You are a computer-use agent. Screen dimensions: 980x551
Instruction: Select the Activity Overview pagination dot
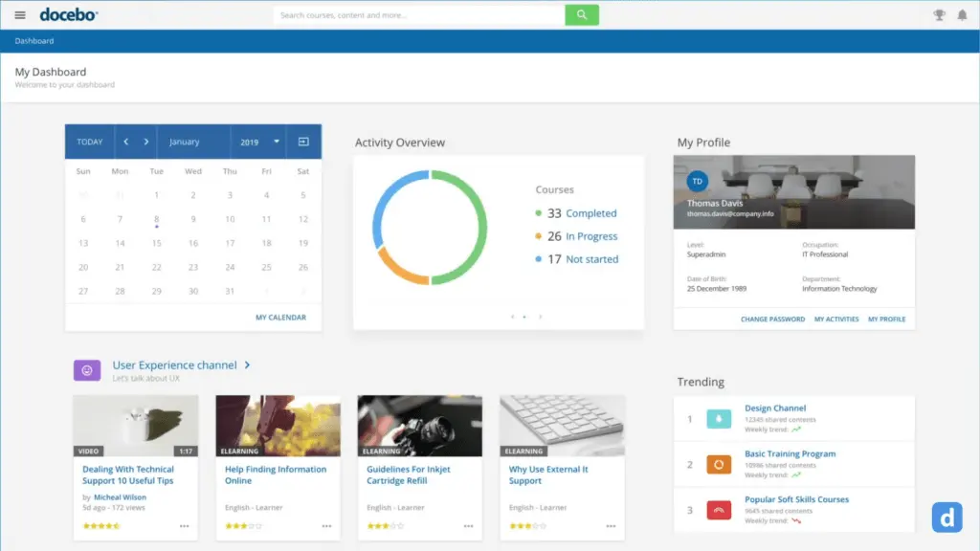click(524, 317)
